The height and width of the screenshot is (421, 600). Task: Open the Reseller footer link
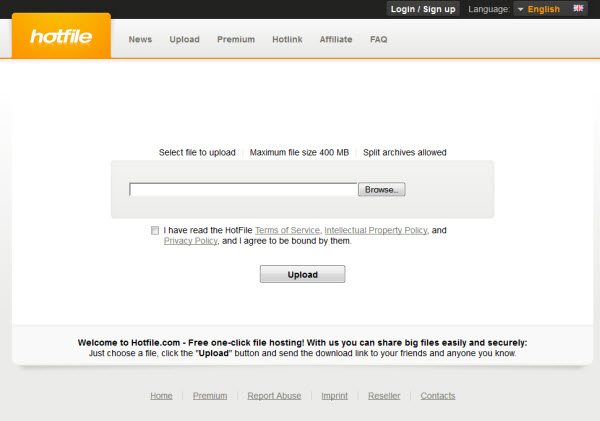coord(384,396)
